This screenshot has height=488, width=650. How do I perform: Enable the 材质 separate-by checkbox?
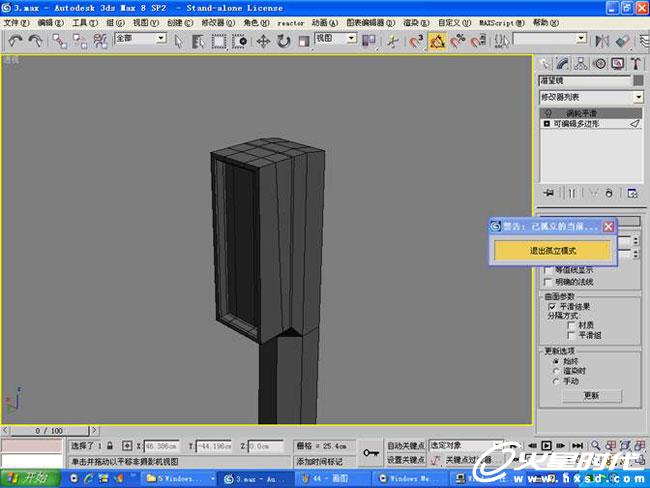click(571, 325)
